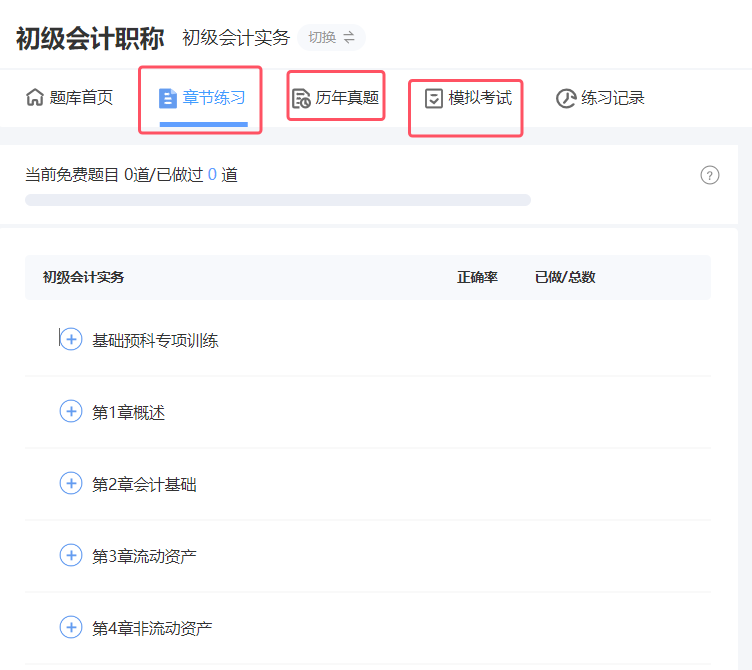Open the question mark help icon
The height and width of the screenshot is (670, 752).
tap(710, 176)
